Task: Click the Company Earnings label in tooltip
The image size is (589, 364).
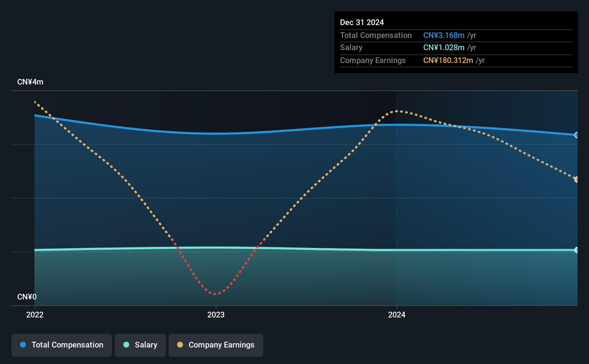Action: tap(373, 60)
